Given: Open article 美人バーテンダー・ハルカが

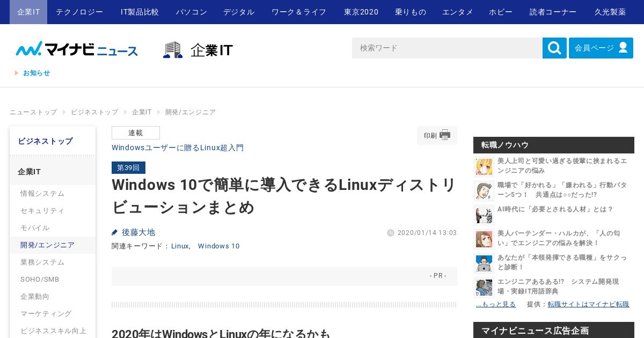Looking at the screenshot, I should tap(559, 238).
